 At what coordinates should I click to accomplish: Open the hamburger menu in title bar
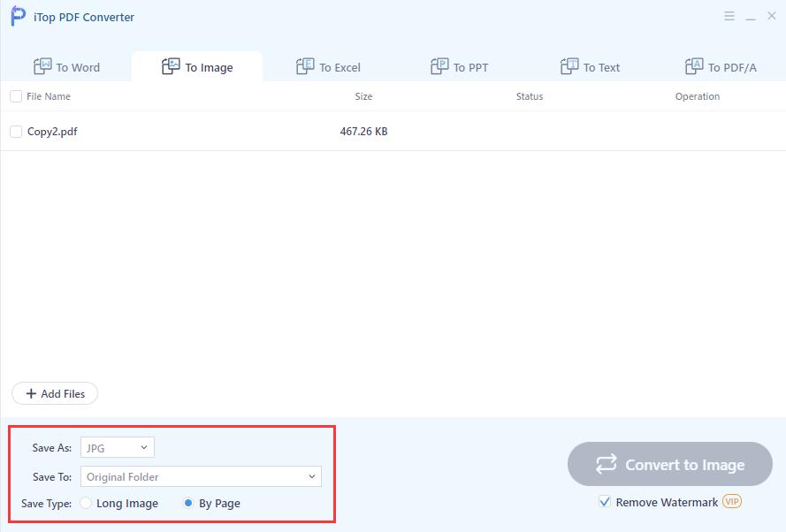click(729, 16)
